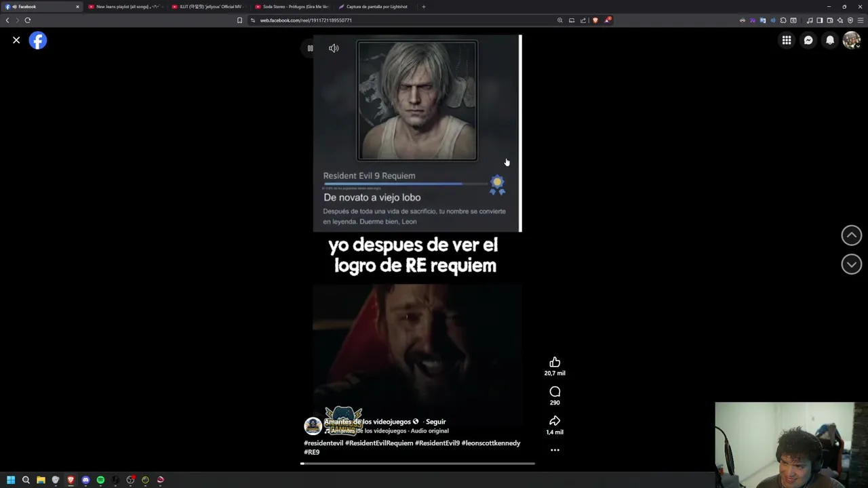Image resolution: width=868 pixels, height=488 pixels.
Task: Open the #residentevil hashtag
Action: coord(323,443)
